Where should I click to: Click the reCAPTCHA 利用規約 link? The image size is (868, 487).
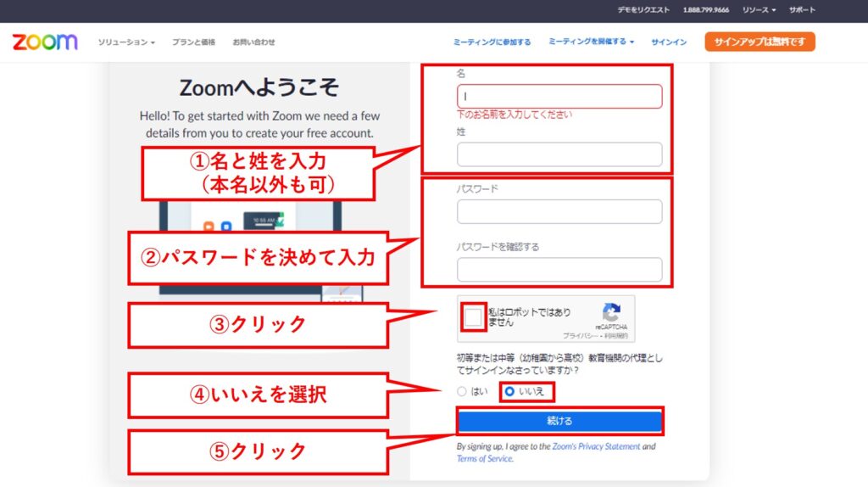(616, 336)
